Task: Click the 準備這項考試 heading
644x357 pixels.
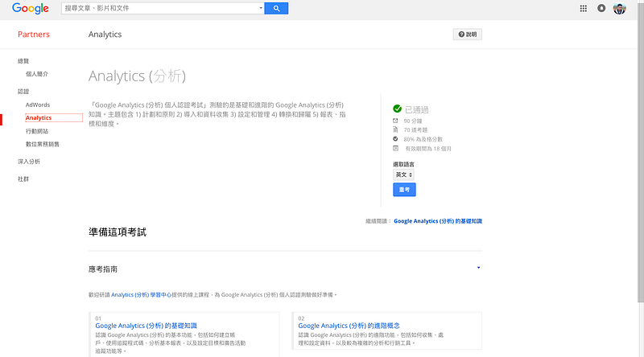Action: (118, 232)
